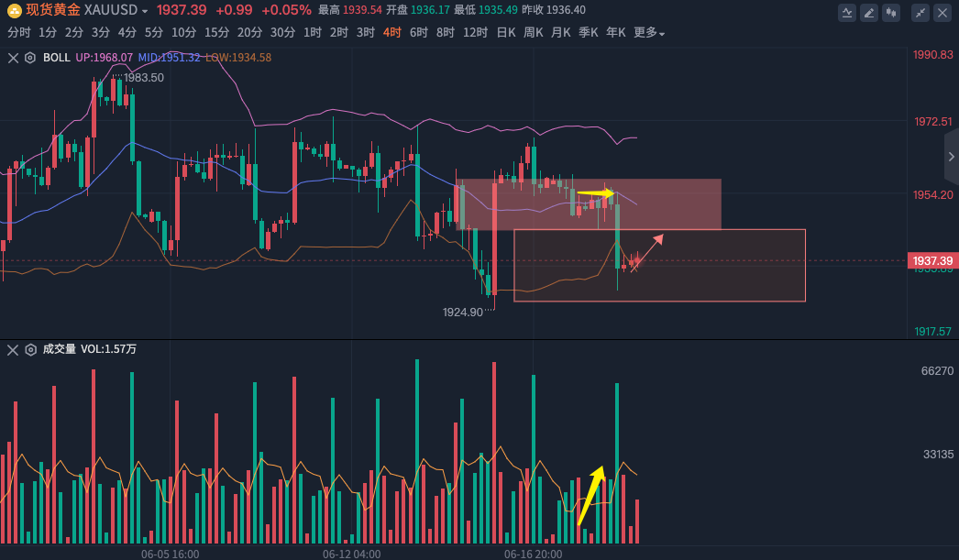Remove the 成交量 volume indicator
959x560 pixels.
click(x=13, y=349)
